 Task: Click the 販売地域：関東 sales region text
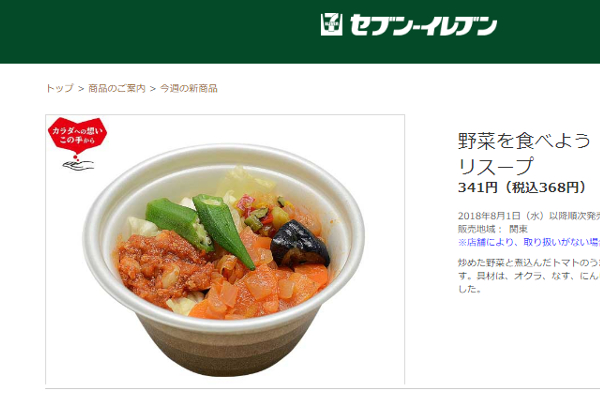(493, 229)
